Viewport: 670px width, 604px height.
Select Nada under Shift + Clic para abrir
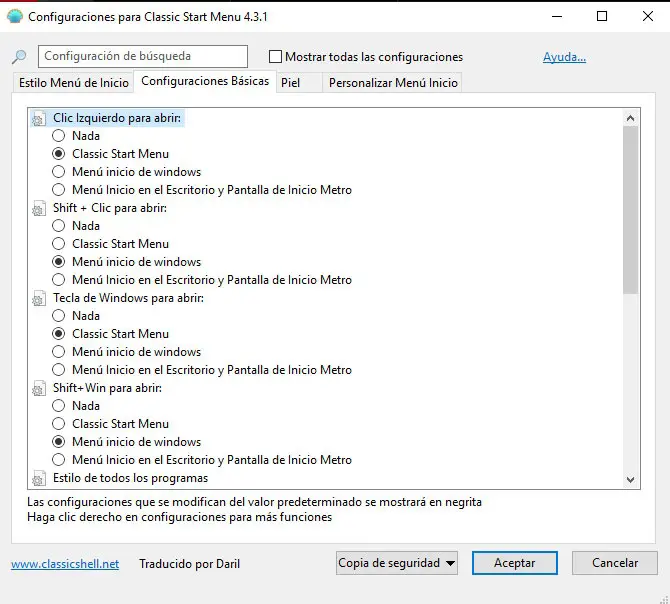[x=59, y=226]
